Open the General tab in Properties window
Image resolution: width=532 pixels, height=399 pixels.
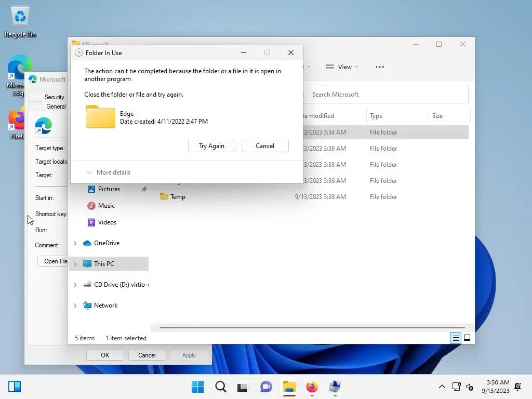[x=56, y=107]
